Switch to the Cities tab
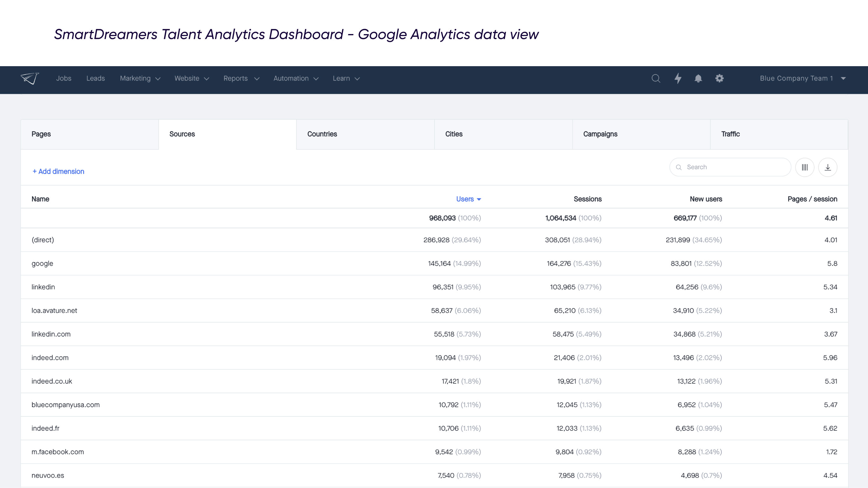Viewport: 868px width, 488px height. click(x=503, y=134)
